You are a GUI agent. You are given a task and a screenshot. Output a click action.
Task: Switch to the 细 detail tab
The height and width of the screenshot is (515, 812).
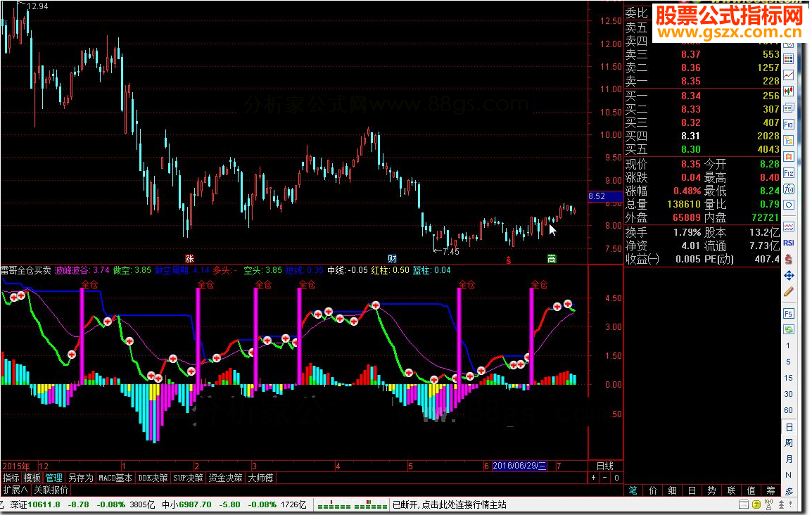(672, 490)
